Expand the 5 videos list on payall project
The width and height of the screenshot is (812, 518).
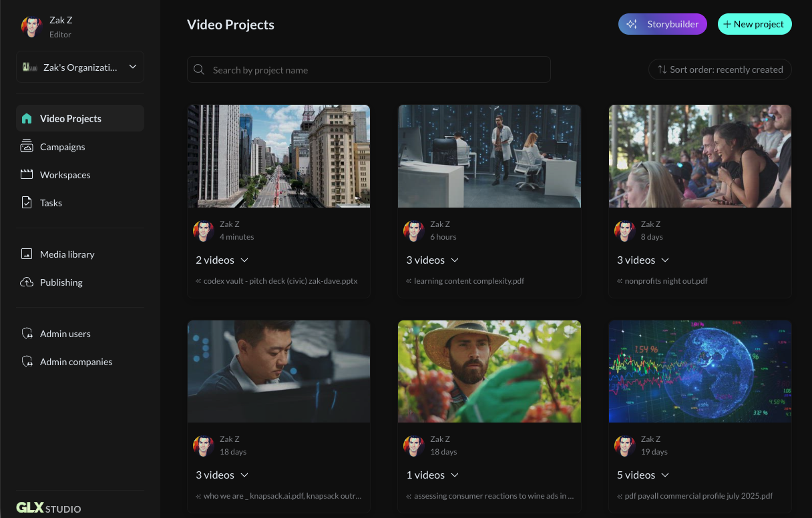[x=643, y=475]
